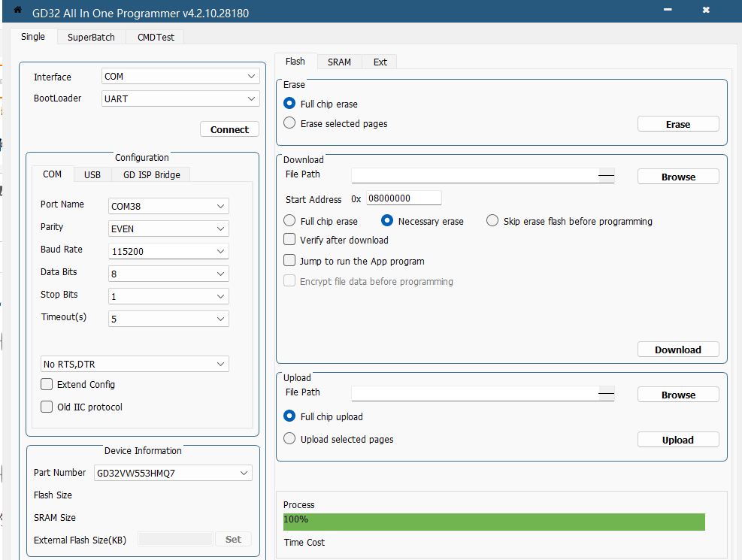Select the Flash tab
Viewport: 742px width, 560px height.
295,62
